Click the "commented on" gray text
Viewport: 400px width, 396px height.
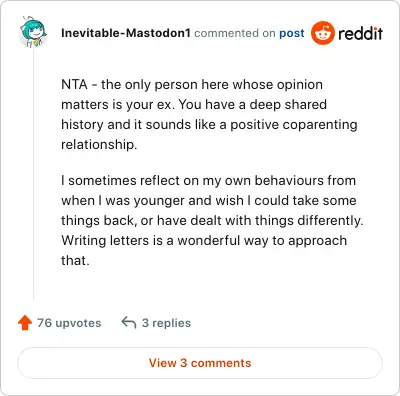[235, 33]
